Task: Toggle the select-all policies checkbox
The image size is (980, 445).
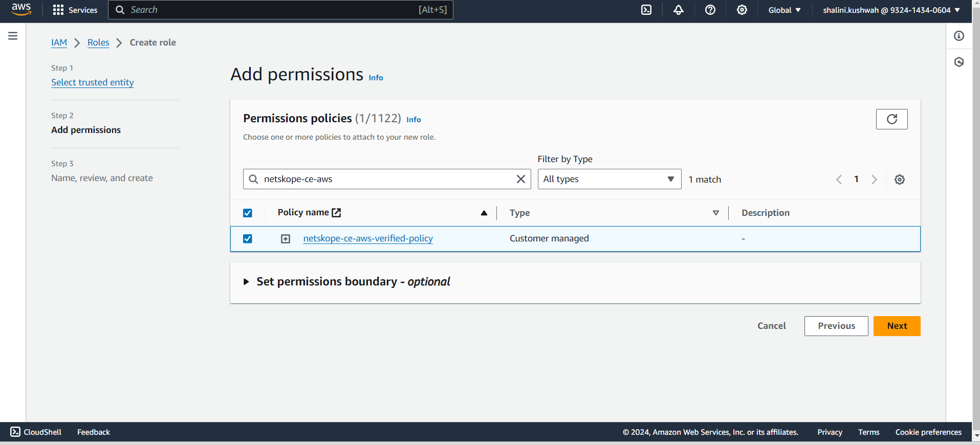Action: [248, 213]
